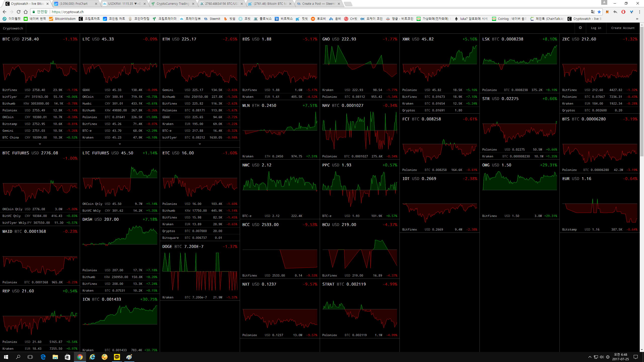
Task: Open the BitcoinWisdom bookmark
Action: click(62, 19)
